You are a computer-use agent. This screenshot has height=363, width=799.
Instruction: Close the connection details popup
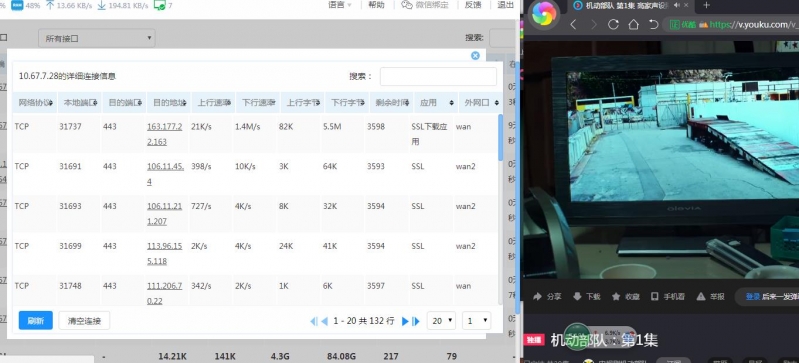(475, 56)
